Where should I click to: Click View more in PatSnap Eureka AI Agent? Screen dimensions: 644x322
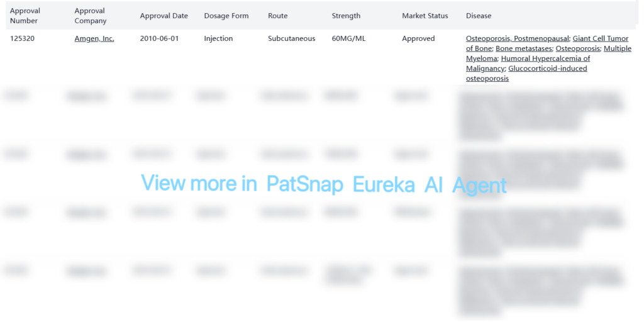(323, 184)
